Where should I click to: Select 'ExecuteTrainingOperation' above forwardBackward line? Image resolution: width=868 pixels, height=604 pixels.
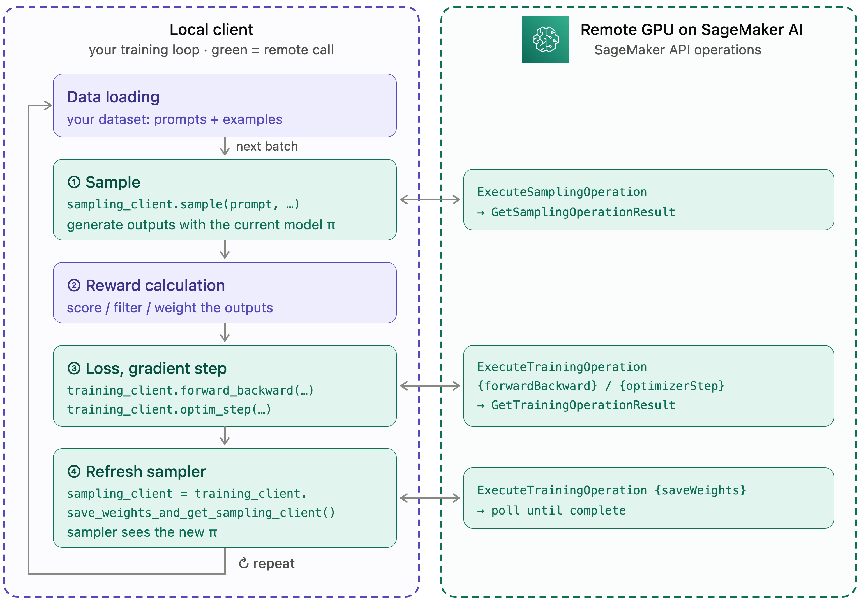point(562,367)
